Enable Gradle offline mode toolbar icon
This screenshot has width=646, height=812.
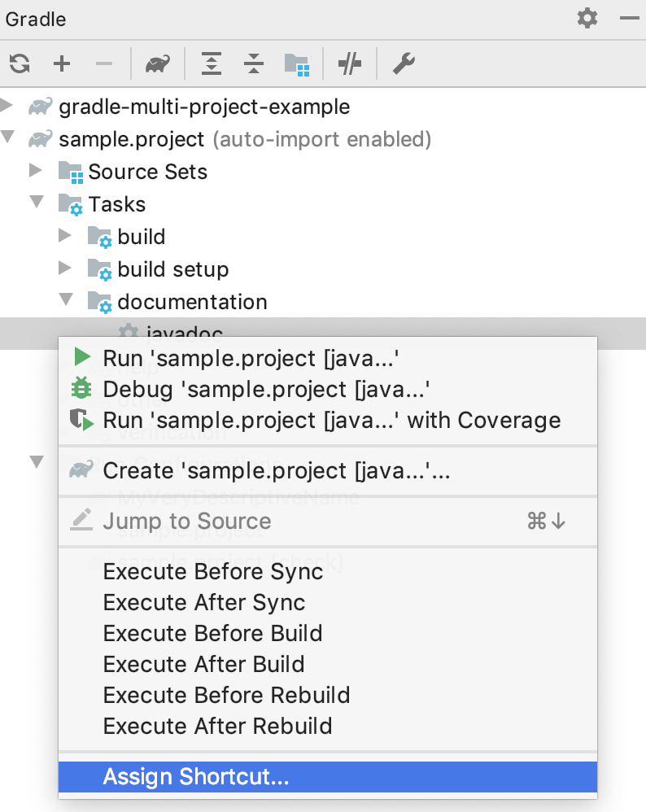349,63
